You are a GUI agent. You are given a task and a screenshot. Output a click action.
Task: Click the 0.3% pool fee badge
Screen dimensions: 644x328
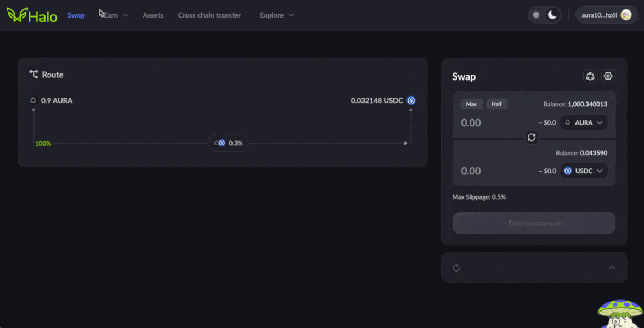point(228,143)
